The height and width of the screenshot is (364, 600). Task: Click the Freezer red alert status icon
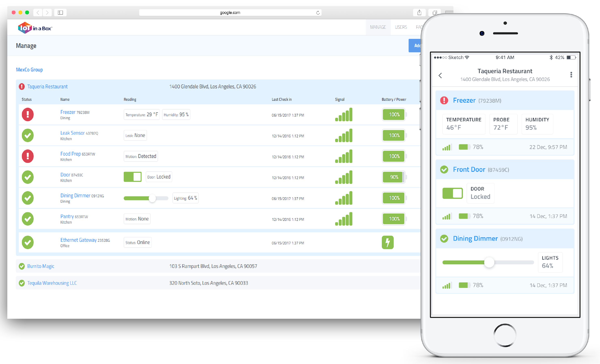click(x=28, y=114)
